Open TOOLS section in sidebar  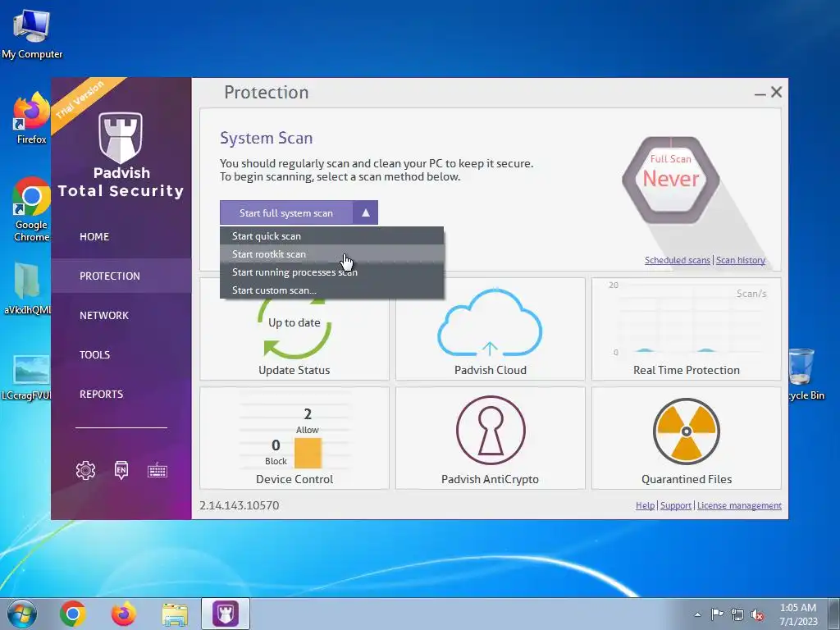pyautogui.click(x=95, y=354)
